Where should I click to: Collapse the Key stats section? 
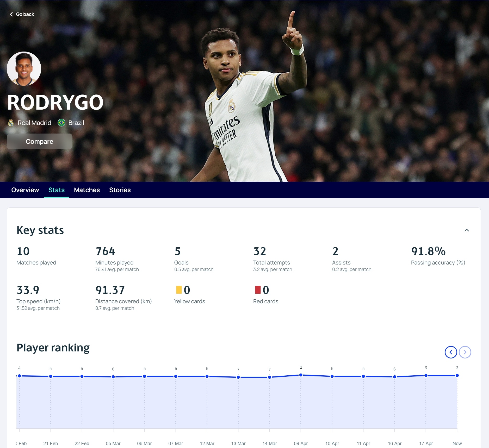pos(467,230)
